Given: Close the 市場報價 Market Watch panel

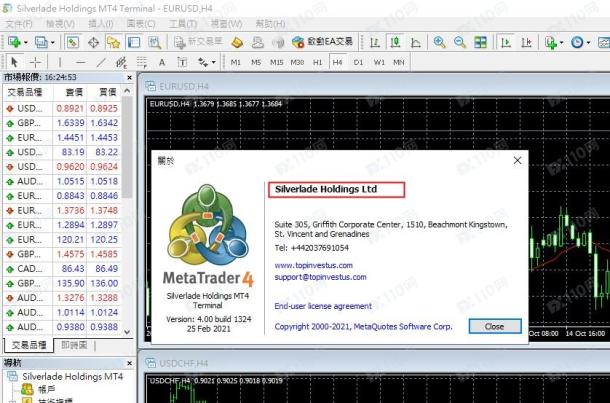Looking at the screenshot, I should coord(130,78).
